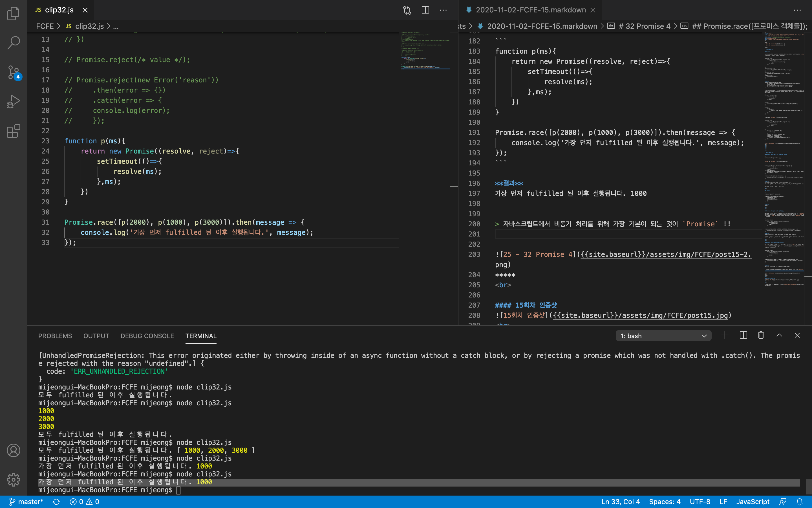Click the empty line 201 in markdown editor
The height and width of the screenshot is (508, 812).
628,234
